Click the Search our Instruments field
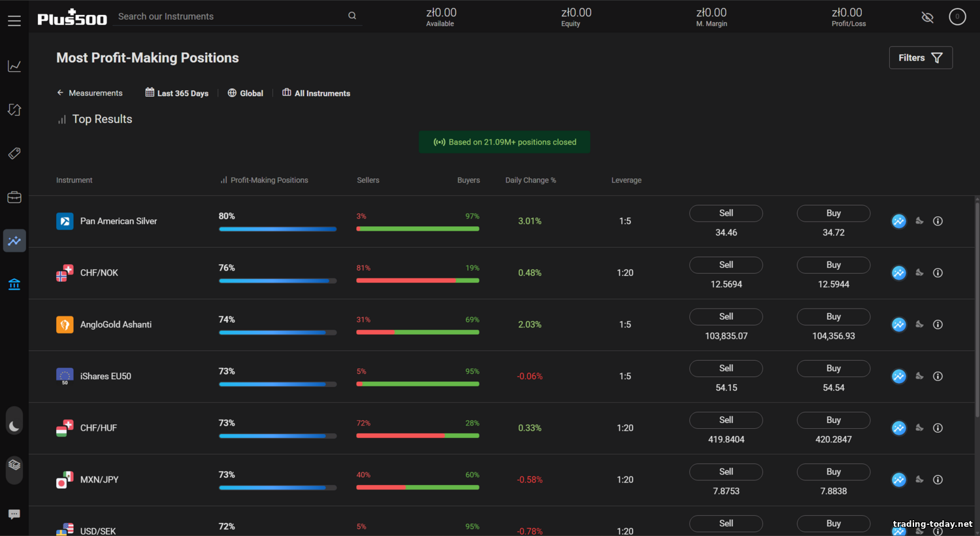The height and width of the screenshot is (536, 980). (231, 16)
